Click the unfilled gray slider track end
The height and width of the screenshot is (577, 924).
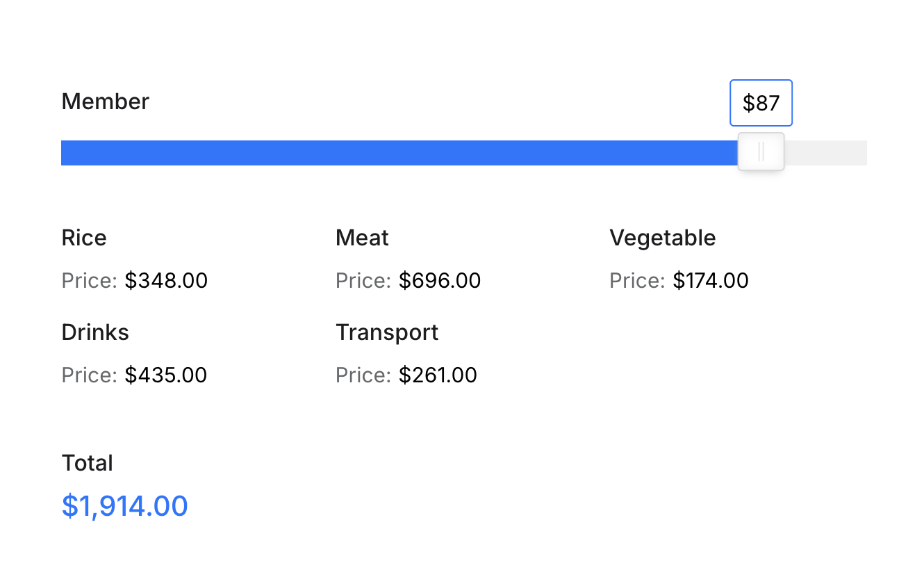point(825,153)
